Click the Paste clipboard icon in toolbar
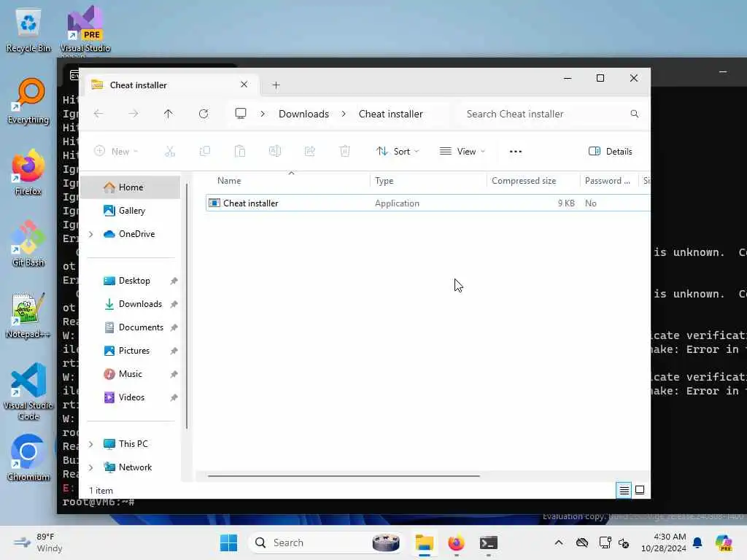The width and height of the screenshot is (747, 560). pyautogui.click(x=239, y=152)
